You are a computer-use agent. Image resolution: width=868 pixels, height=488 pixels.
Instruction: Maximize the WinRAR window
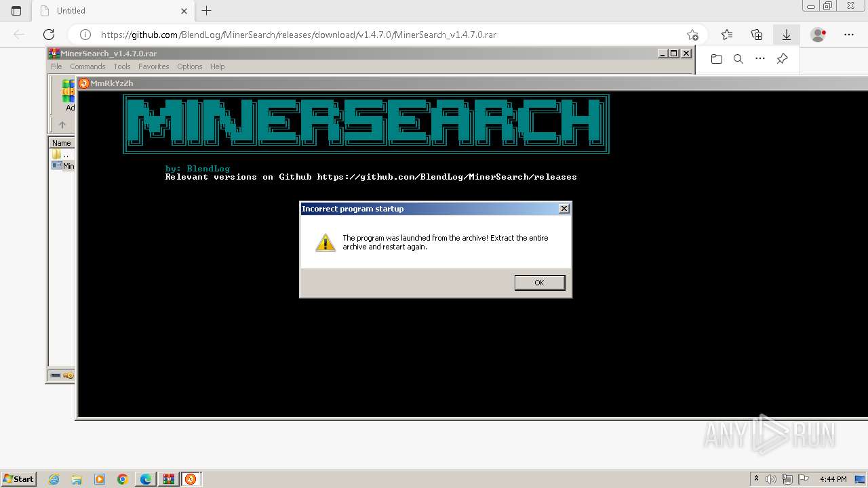(x=674, y=54)
